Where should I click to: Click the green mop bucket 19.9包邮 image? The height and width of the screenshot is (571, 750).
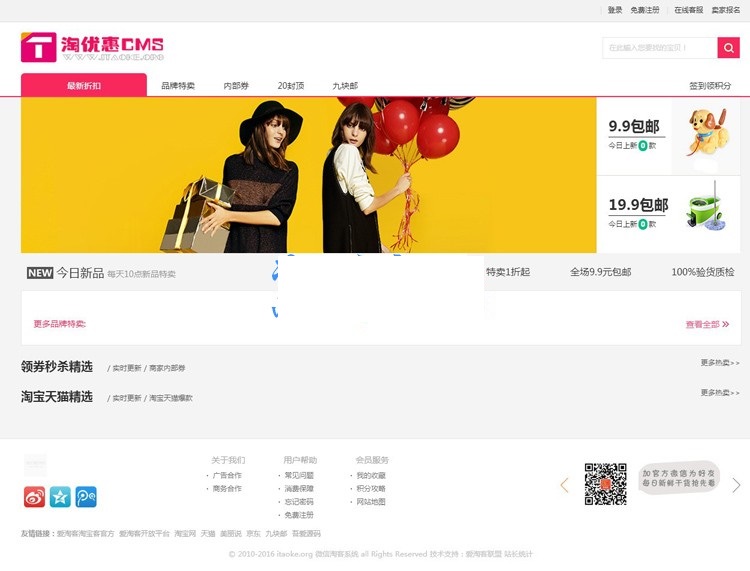pos(705,211)
